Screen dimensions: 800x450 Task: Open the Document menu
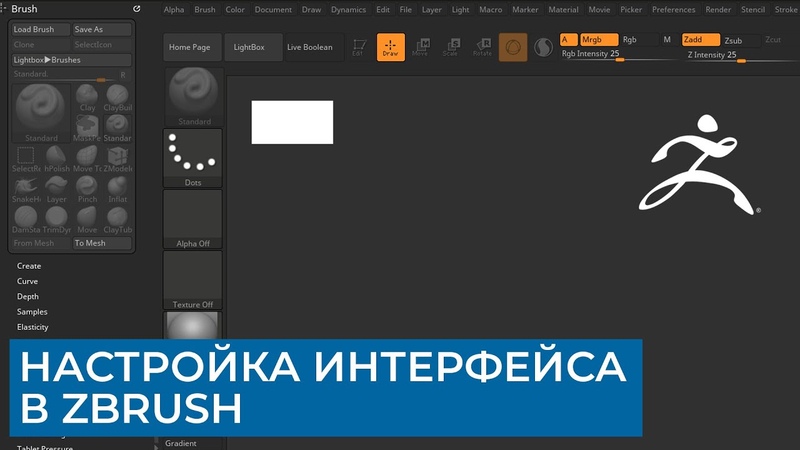click(x=273, y=9)
